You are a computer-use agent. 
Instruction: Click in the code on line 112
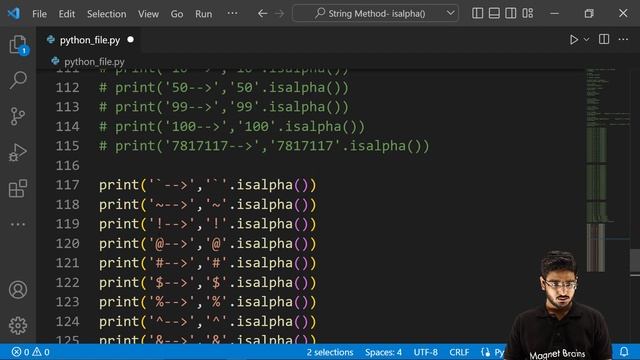coord(224,88)
